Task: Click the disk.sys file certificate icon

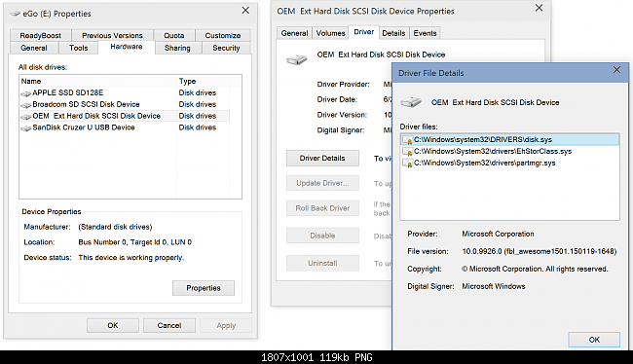Action: click(407, 140)
